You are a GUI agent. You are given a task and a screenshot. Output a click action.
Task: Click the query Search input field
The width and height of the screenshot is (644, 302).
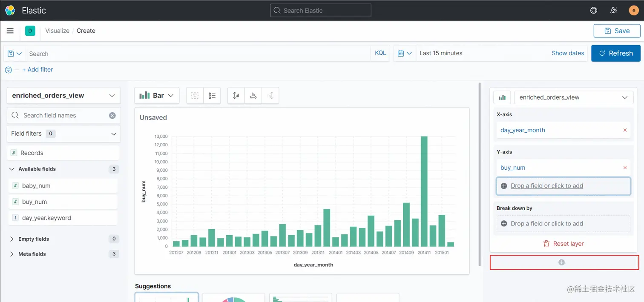pyautogui.click(x=198, y=54)
